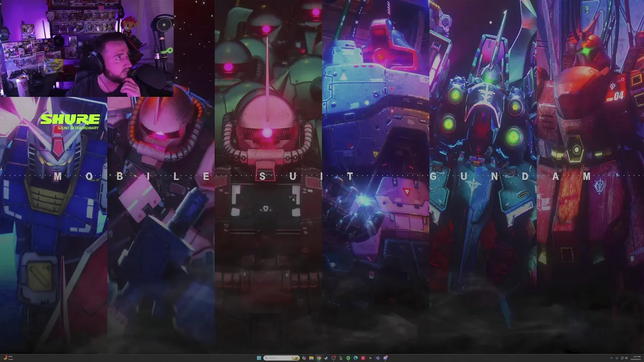Open Spotify from the taskbar

coord(348,358)
